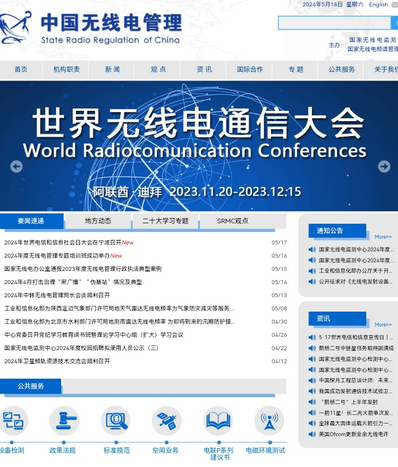Open 公共服务 item in the top navigation bar
Viewport: 398px width, 467px height.
342,69
